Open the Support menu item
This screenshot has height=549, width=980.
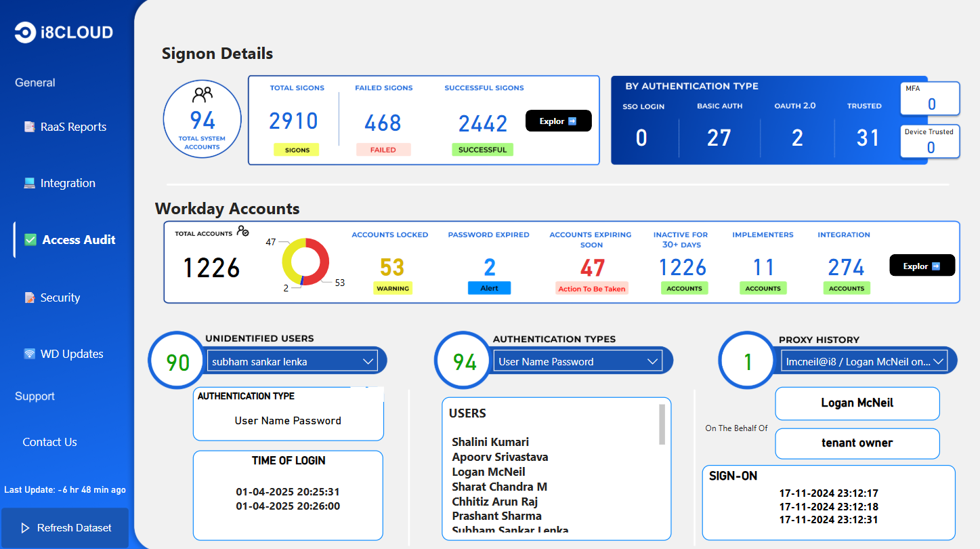coord(35,396)
